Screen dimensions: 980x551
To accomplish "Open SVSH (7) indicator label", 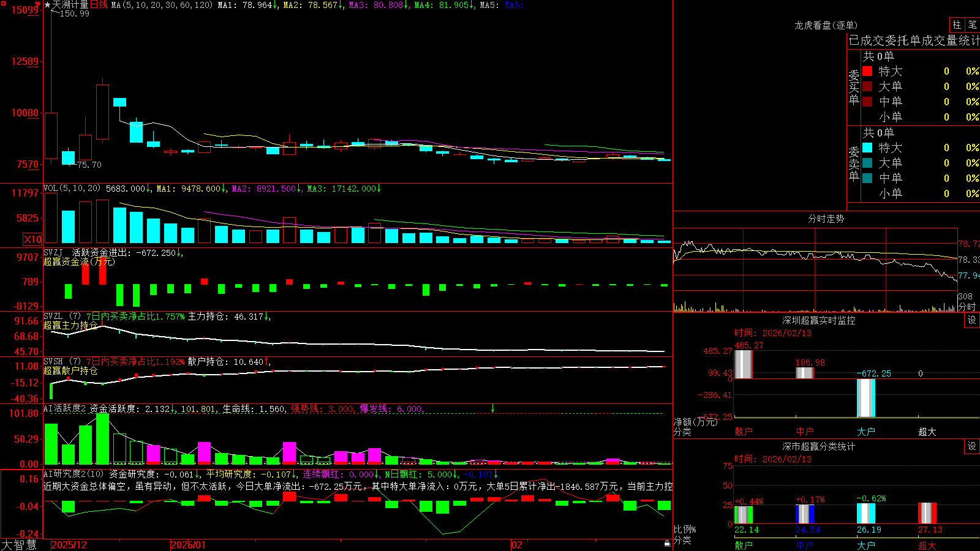I will [62, 362].
